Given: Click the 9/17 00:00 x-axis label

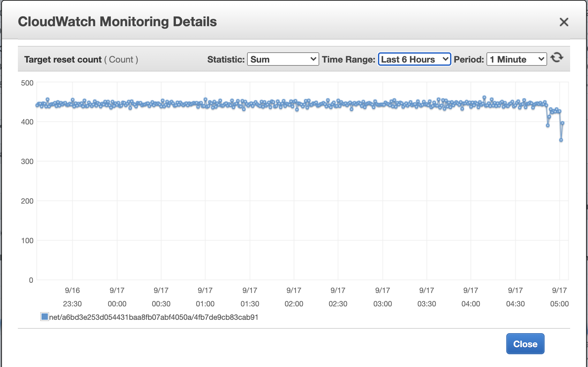Looking at the screenshot, I should (117, 297).
